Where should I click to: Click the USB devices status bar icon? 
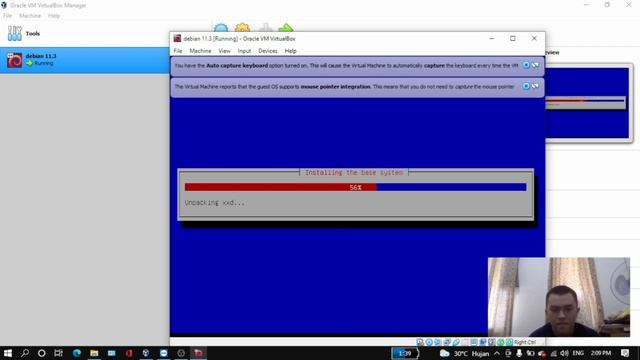(456, 342)
